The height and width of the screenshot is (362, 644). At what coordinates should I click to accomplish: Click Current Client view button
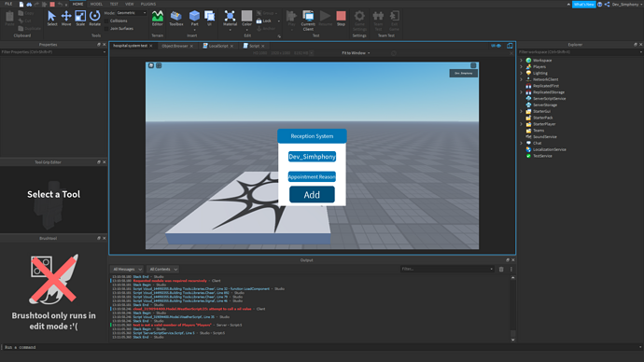(x=308, y=21)
